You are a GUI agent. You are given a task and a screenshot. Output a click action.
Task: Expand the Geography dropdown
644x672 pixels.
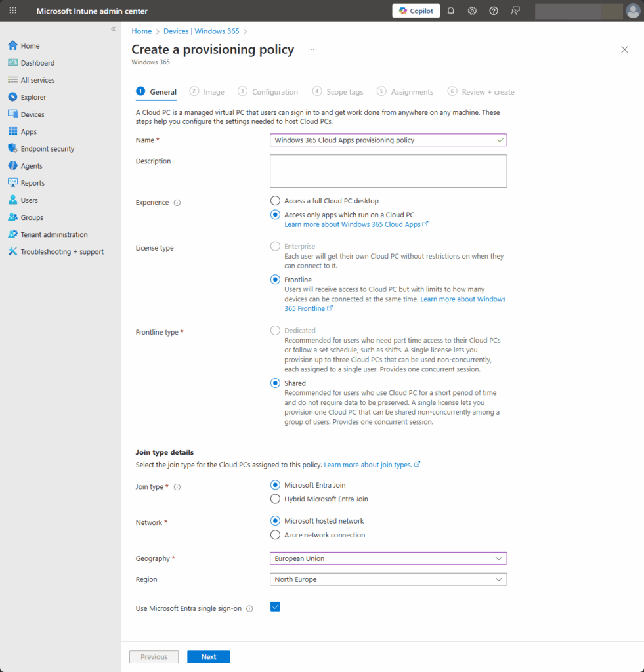coord(388,558)
